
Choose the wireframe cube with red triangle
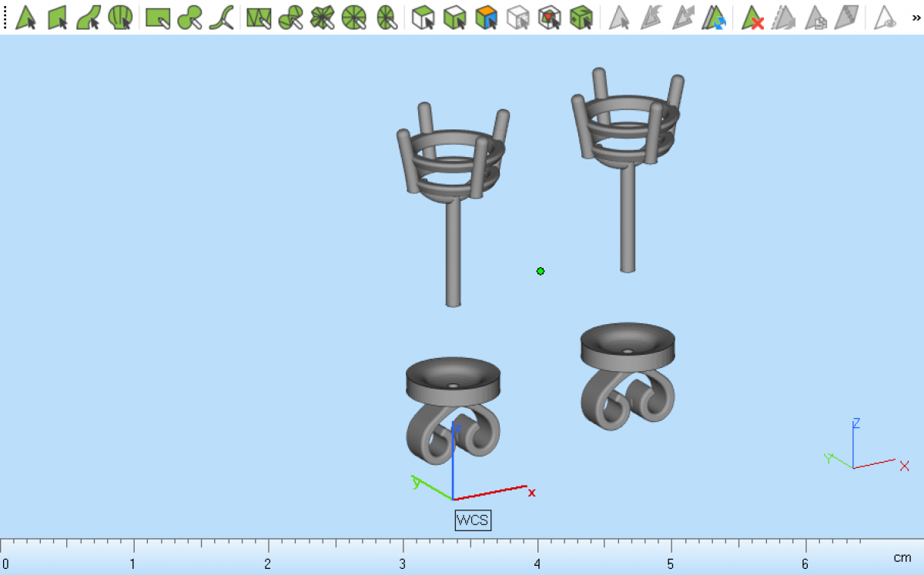click(549, 17)
